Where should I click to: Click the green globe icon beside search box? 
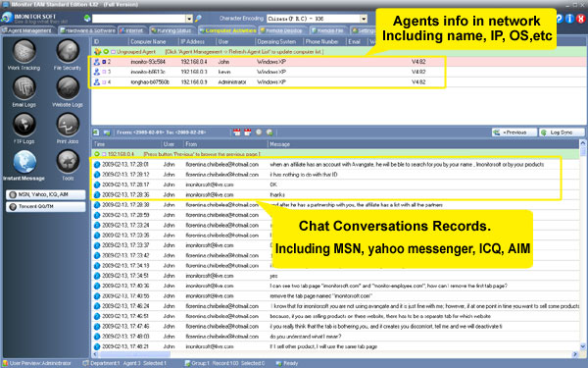(x=87, y=18)
